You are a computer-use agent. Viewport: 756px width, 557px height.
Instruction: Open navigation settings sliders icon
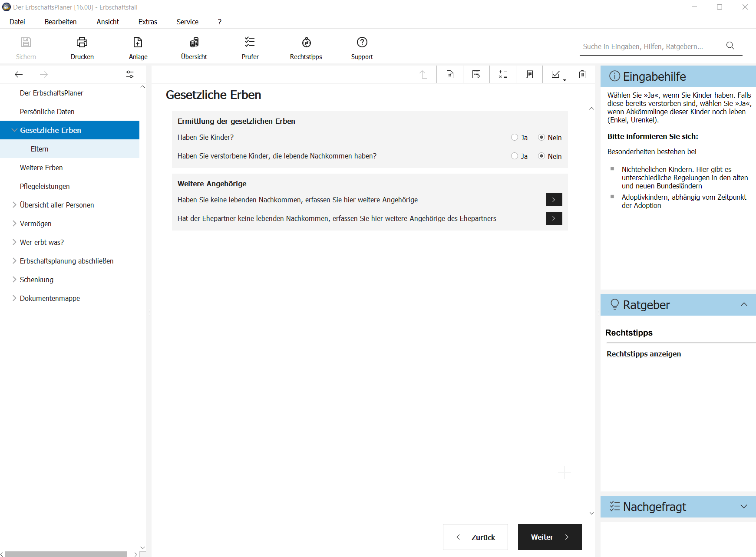(130, 75)
